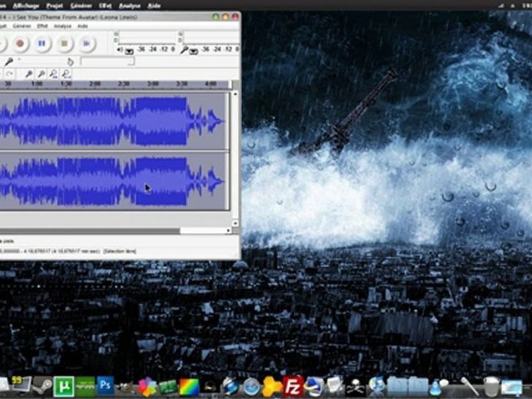This screenshot has width=532, height=399.
Task: Click the zoom to selection icon
Action: [x=53, y=74]
